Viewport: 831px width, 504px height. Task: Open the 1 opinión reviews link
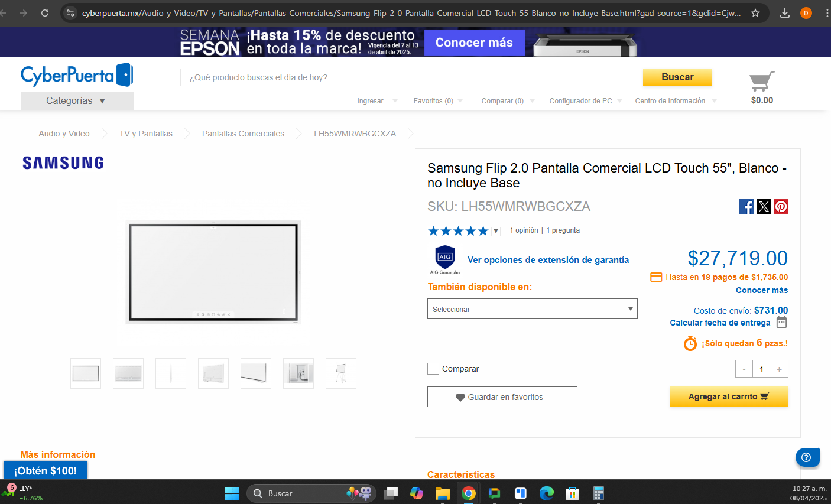point(524,230)
